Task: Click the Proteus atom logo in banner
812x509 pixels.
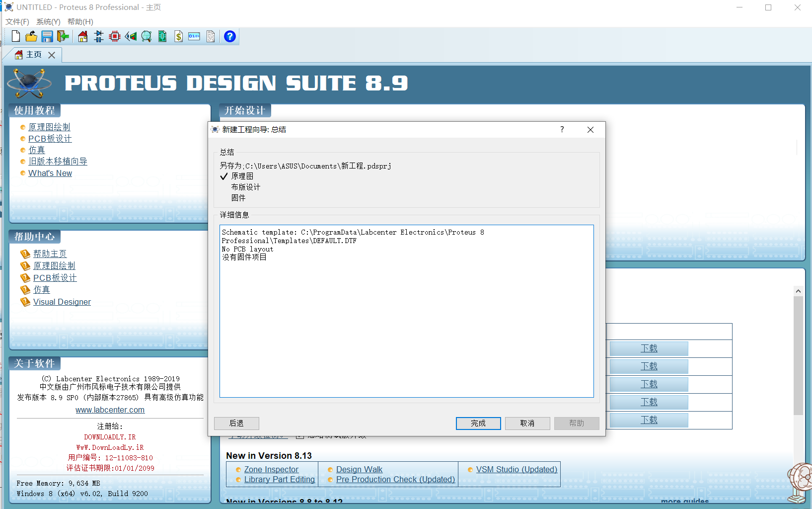Action: [x=30, y=83]
